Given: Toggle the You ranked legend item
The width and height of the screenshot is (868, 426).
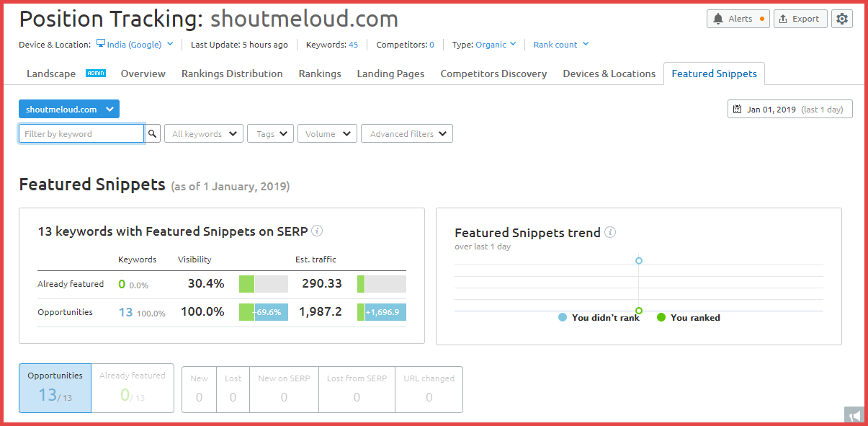Looking at the screenshot, I should pyautogui.click(x=689, y=317).
